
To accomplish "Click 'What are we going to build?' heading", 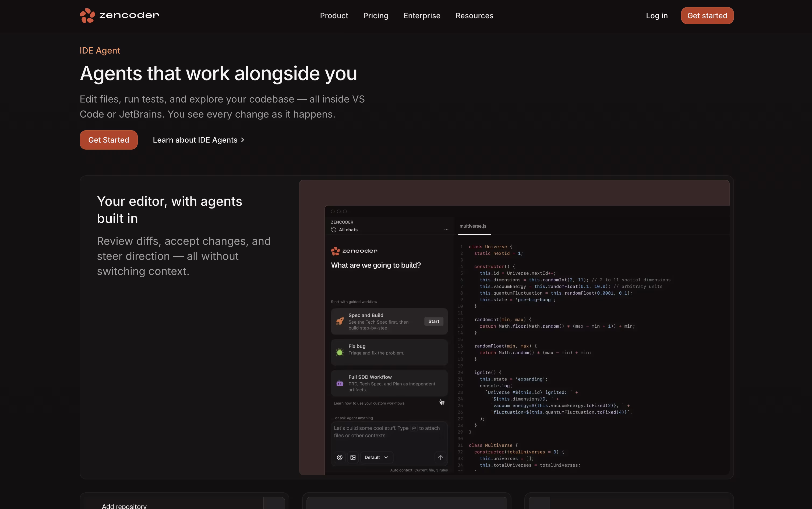I will click(376, 265).
